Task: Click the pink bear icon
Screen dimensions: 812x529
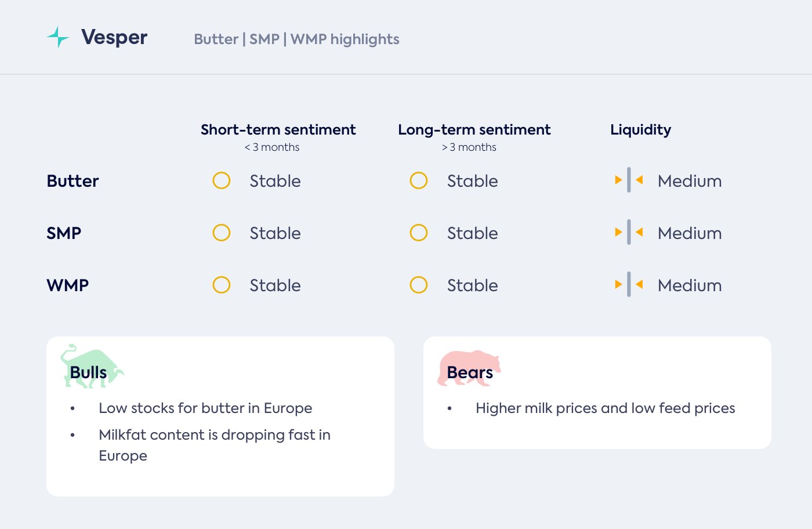Action: [x=469, y=368]
